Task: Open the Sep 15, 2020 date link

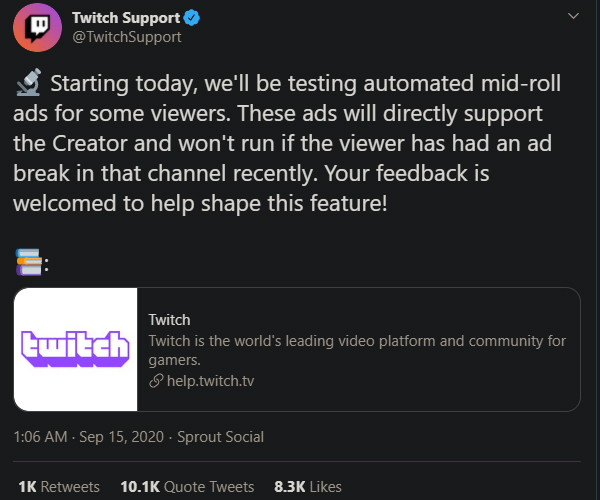Action: (121, 437)
